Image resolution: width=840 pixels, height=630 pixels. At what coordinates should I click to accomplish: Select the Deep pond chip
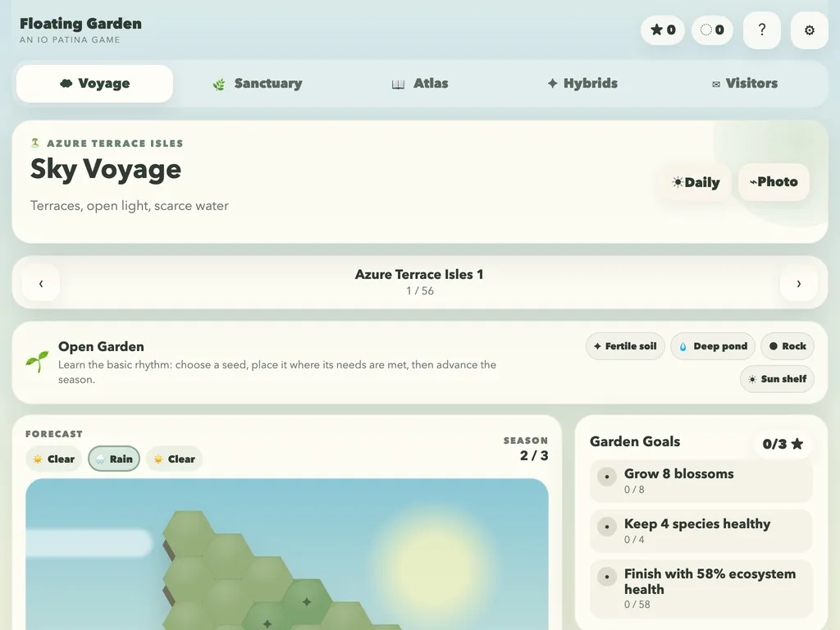click(x=713, y=346)
